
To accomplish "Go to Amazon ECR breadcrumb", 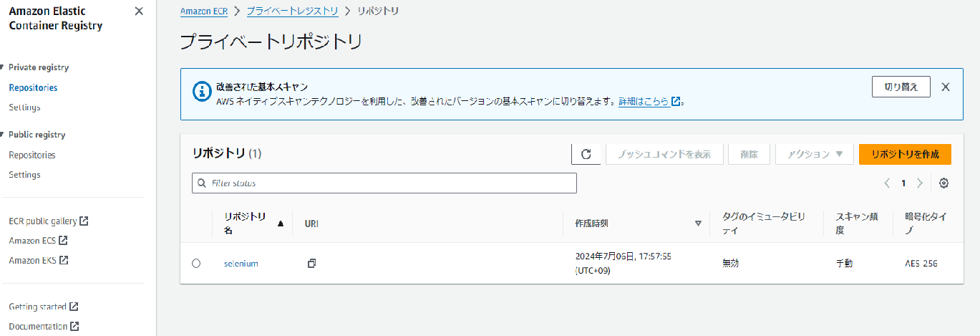I will coord(203,11).
